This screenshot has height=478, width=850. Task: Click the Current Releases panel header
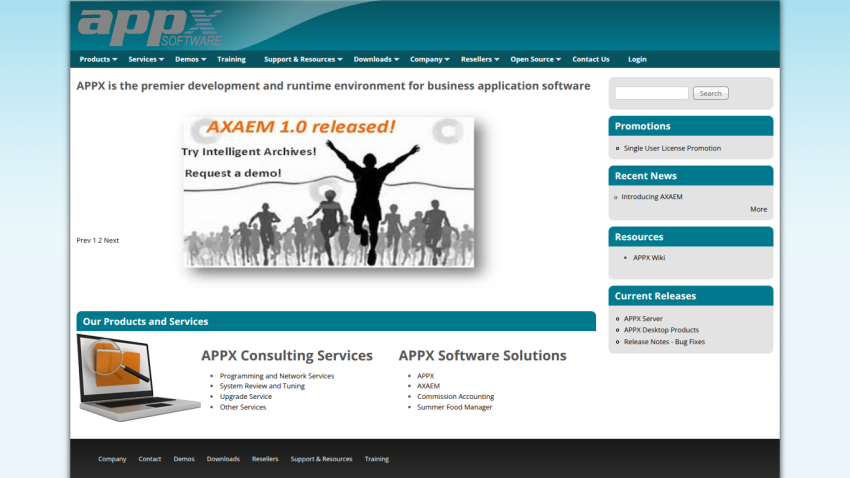[691, 296]
